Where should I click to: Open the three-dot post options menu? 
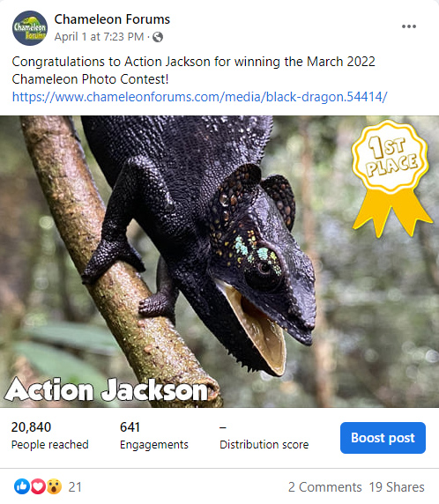click(x=409, y=26)
